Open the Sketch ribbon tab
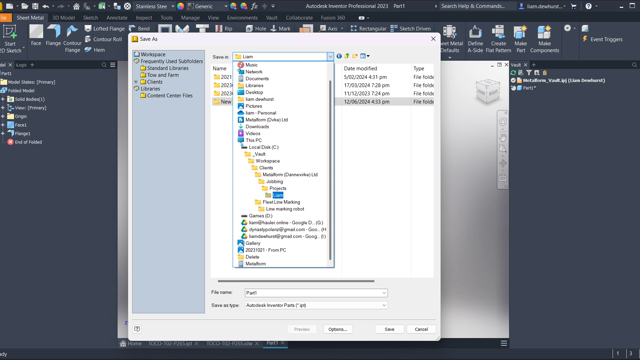The image size is (640, 360). (90, 18)
